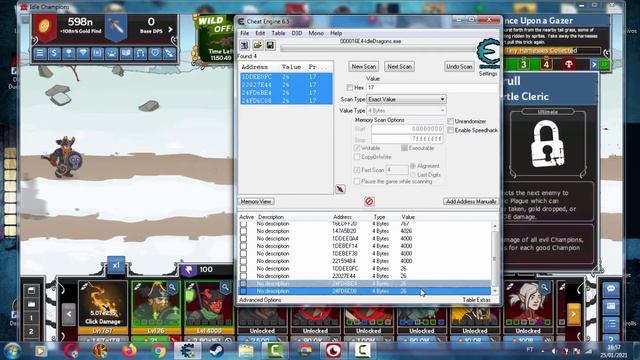Open Firefox from the taskbar

click(x=129, y=351)
